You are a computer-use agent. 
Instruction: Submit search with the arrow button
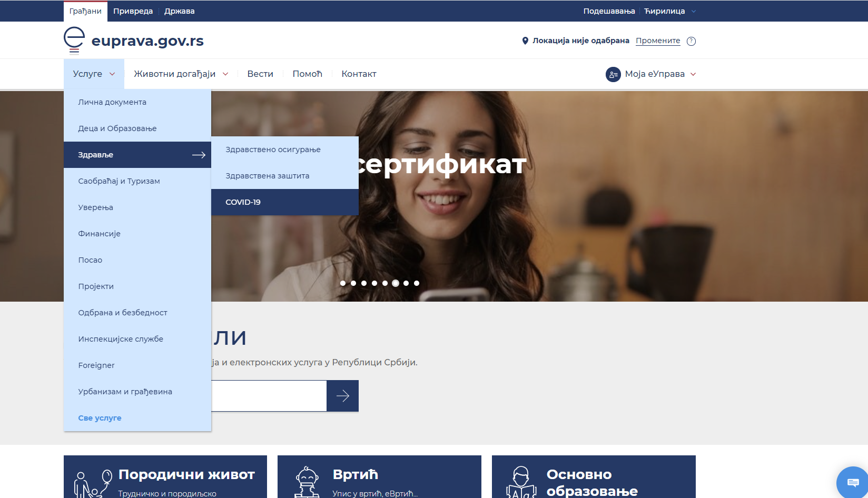coord(342,396)
